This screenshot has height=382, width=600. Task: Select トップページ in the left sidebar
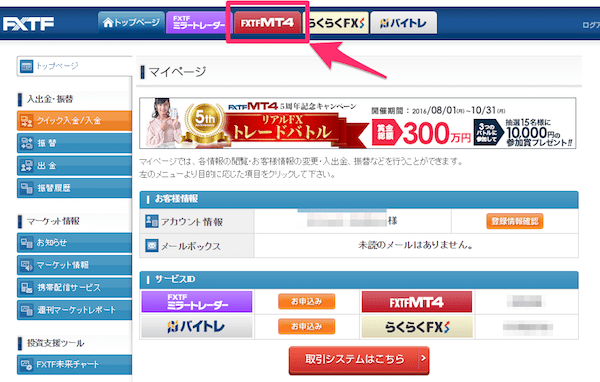pos(75,66)
